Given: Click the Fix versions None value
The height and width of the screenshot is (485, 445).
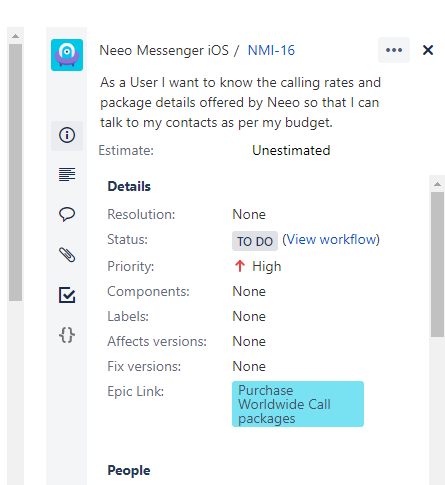Looking at the screenshot, I should tap(249, 366).
